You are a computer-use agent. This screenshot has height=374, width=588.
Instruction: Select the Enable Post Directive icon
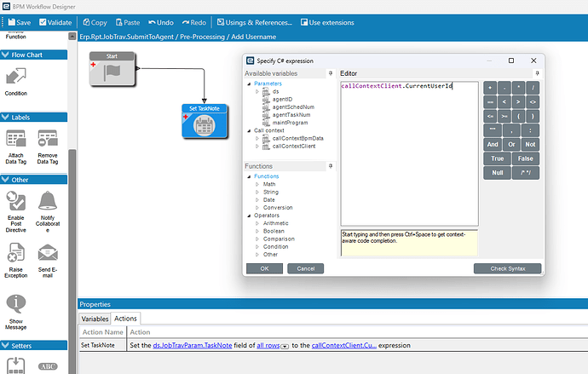tap(15, 201)
